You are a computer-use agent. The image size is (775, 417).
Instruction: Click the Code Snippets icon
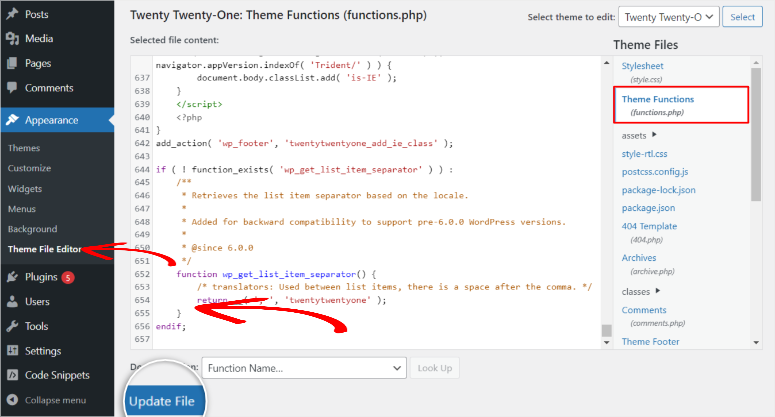(12, 375)
